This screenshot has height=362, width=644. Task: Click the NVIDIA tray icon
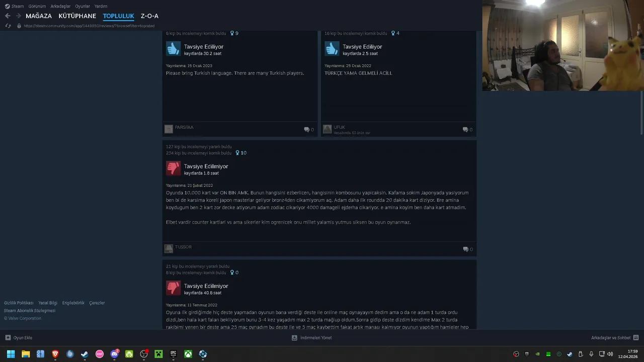point(538,354)
